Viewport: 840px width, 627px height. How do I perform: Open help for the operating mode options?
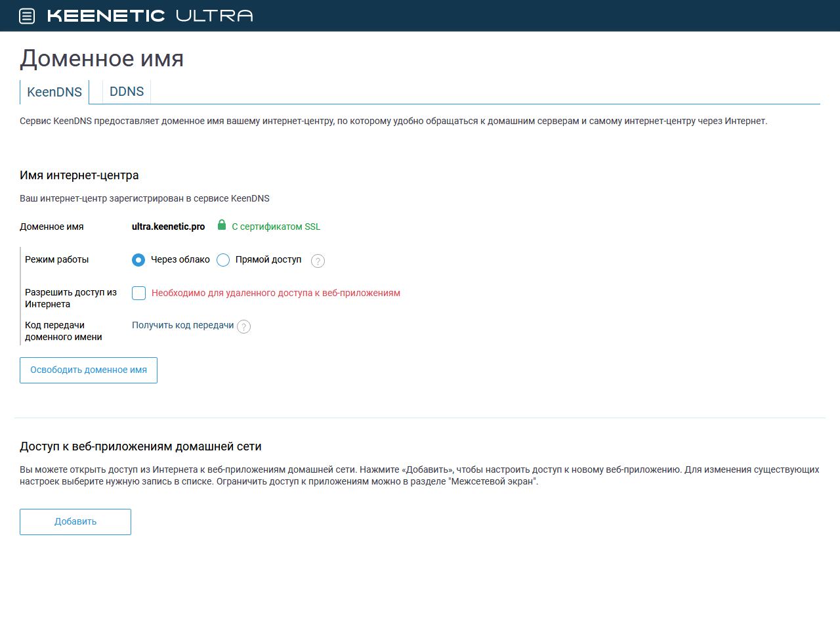pos(318,261)
